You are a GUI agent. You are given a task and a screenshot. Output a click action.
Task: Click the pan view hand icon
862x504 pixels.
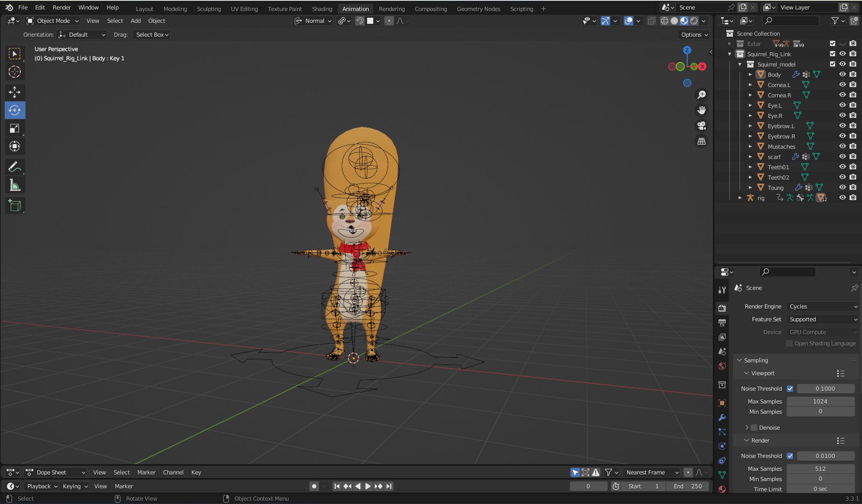(x=701, y=110)
